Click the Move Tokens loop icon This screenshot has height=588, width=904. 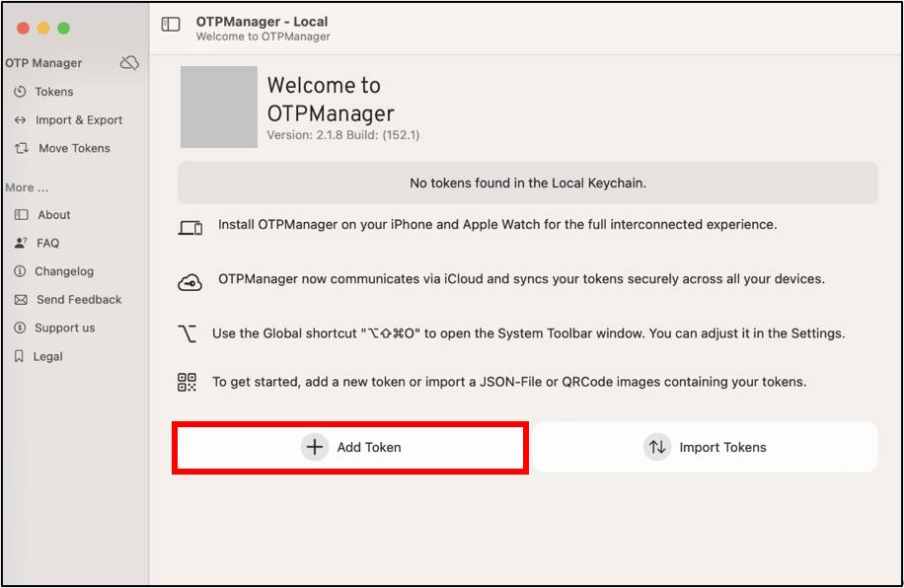pyautogui.click(x=22, y=148)
